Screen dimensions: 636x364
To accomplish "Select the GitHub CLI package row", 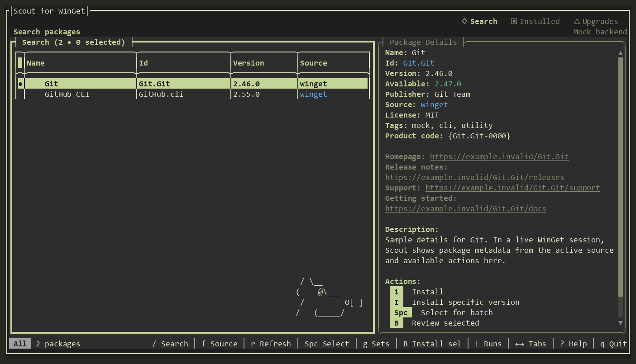I will pos(192,94).
